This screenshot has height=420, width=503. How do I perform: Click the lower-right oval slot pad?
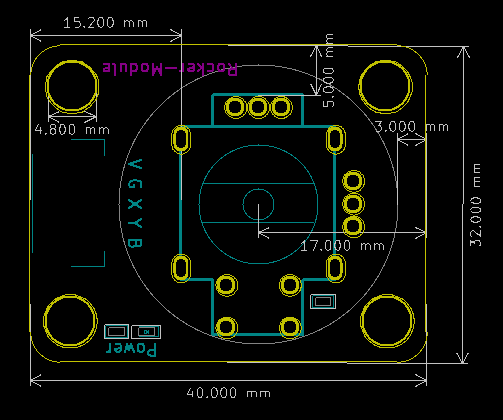[335, 268]
